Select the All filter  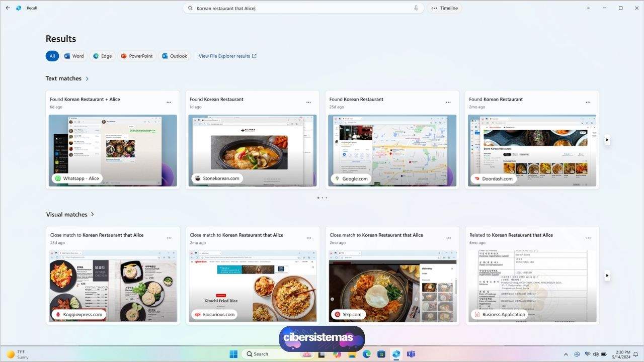click(52, 56)
